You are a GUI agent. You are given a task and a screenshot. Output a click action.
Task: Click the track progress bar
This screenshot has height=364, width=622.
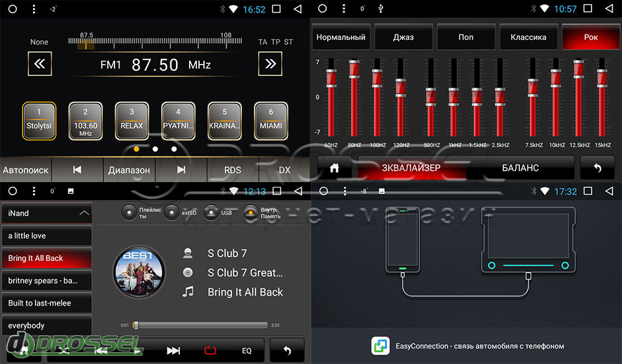coord(201,325)
